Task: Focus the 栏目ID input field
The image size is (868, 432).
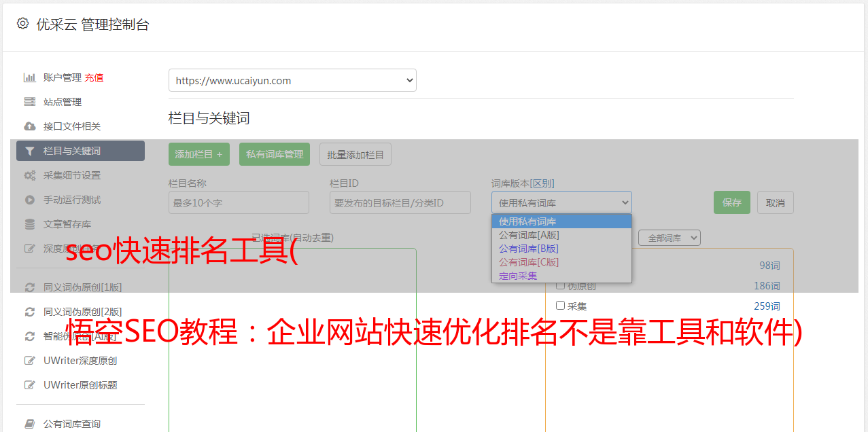Action: pos(400,202)
